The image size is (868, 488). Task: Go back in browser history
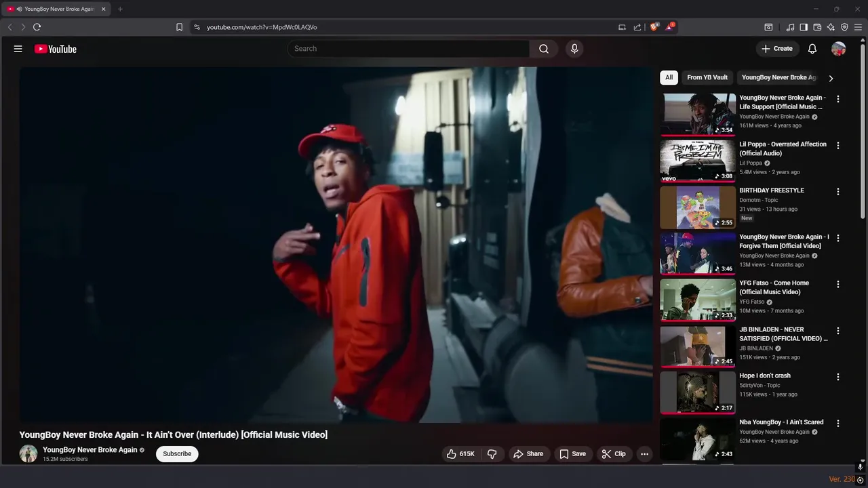(9, 27)
